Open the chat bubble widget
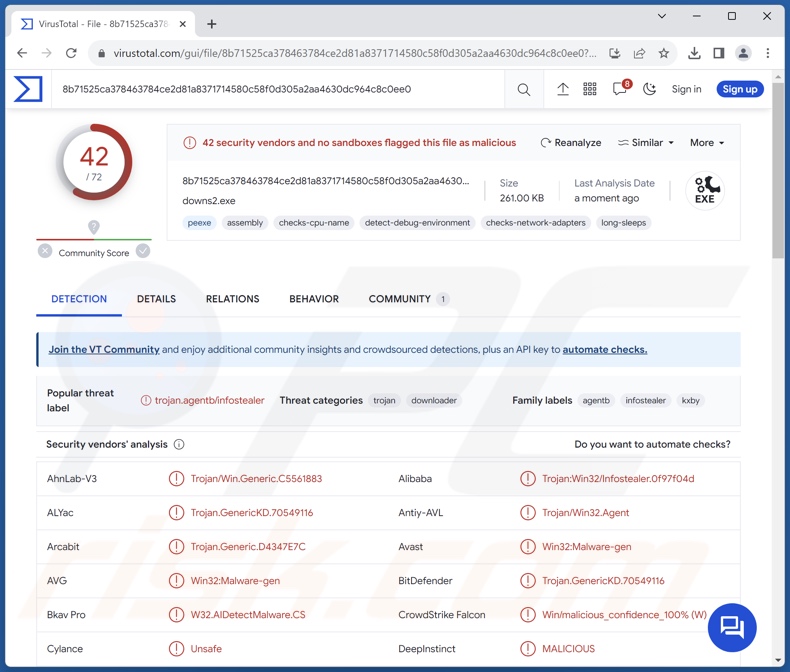The width and height of the screenshot is (790, 672). click(x=732, y=627)
